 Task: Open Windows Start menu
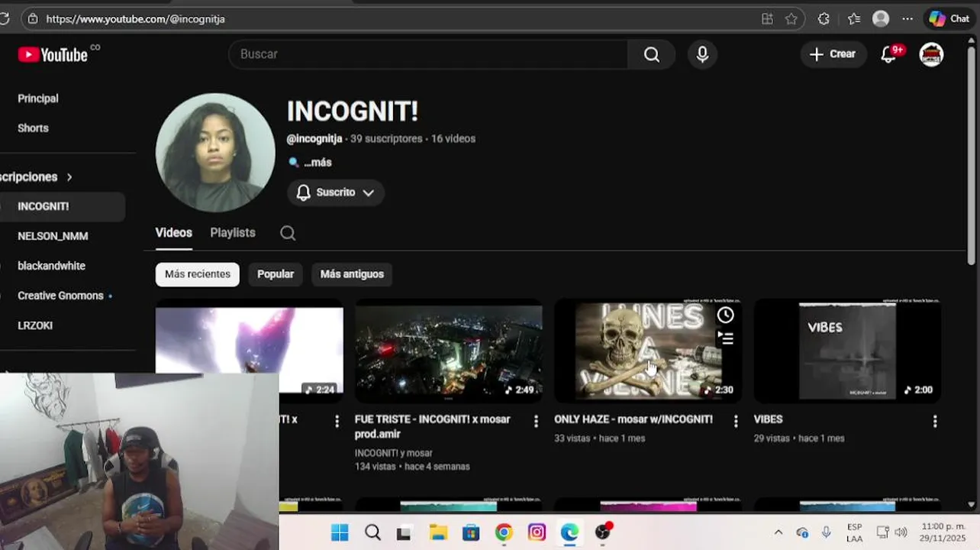(x=340, y=532)
